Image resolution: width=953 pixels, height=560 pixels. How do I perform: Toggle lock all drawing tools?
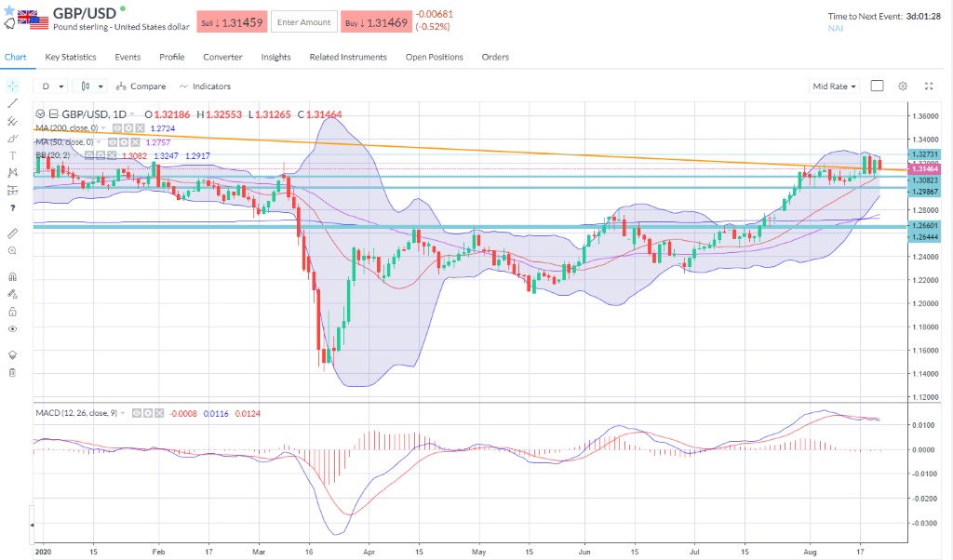[13, 312]
